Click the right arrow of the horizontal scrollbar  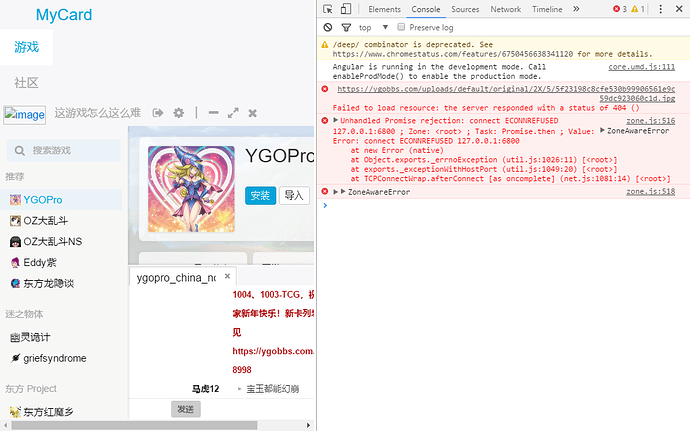(x=308, y=425)
